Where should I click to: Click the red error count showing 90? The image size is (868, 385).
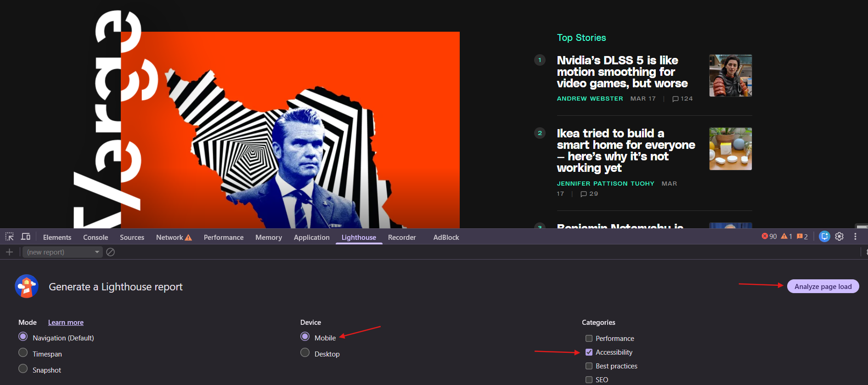tap(769, 236)
